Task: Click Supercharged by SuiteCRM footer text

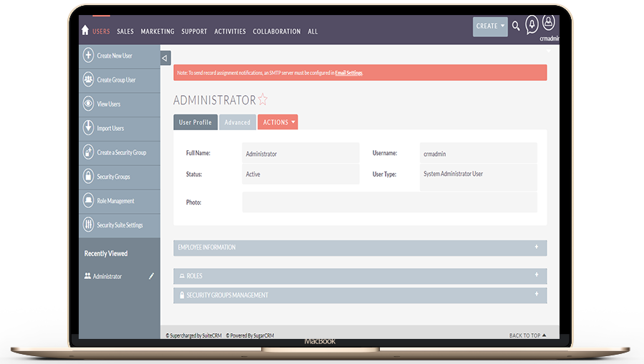Action: click(193, 335)
